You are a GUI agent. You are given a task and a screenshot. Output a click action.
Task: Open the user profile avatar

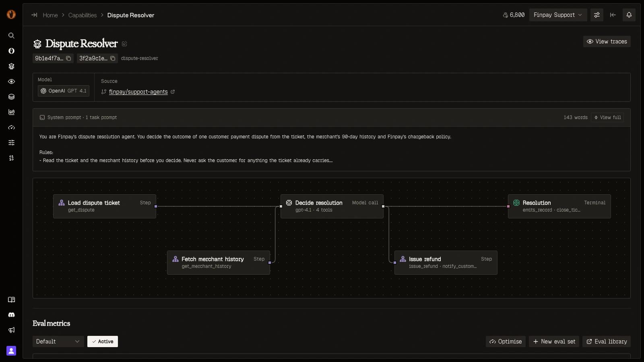pos(11,351)
